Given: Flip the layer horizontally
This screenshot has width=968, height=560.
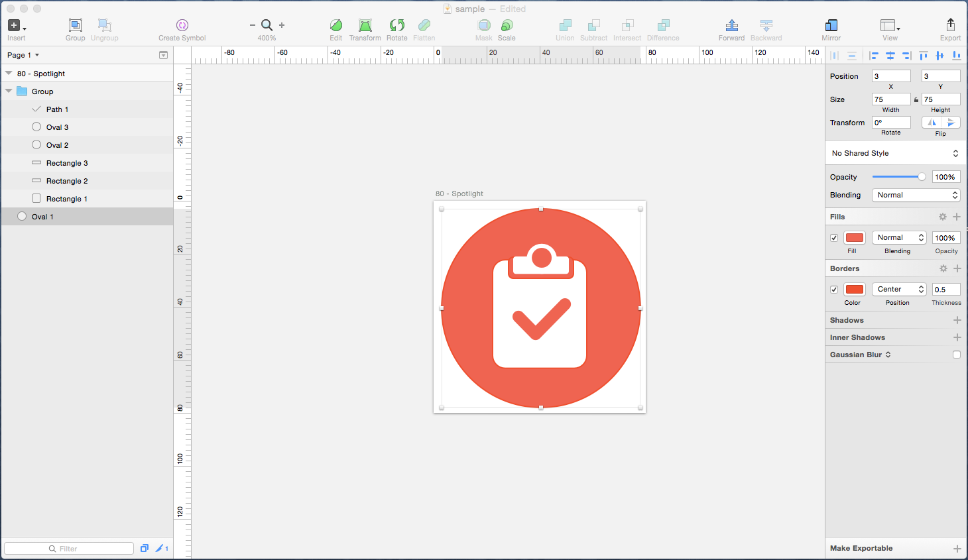Looking at the screenshot, I should 932,123.
